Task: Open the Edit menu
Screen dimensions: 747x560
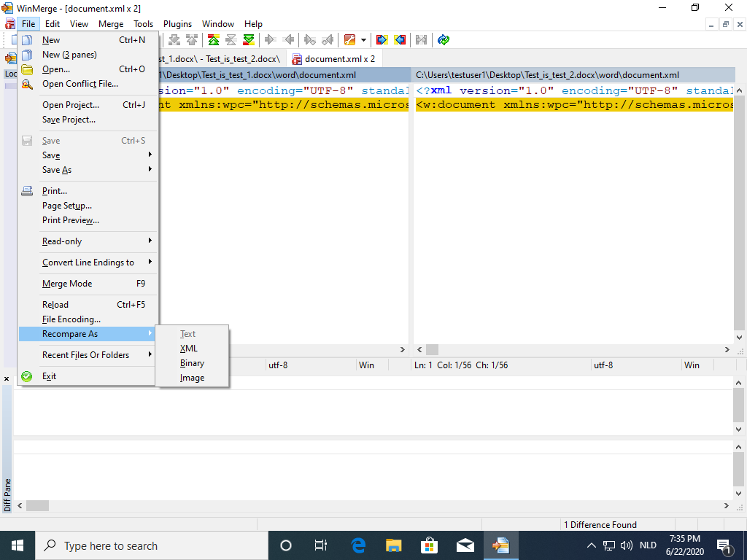Action: point(53,24)
